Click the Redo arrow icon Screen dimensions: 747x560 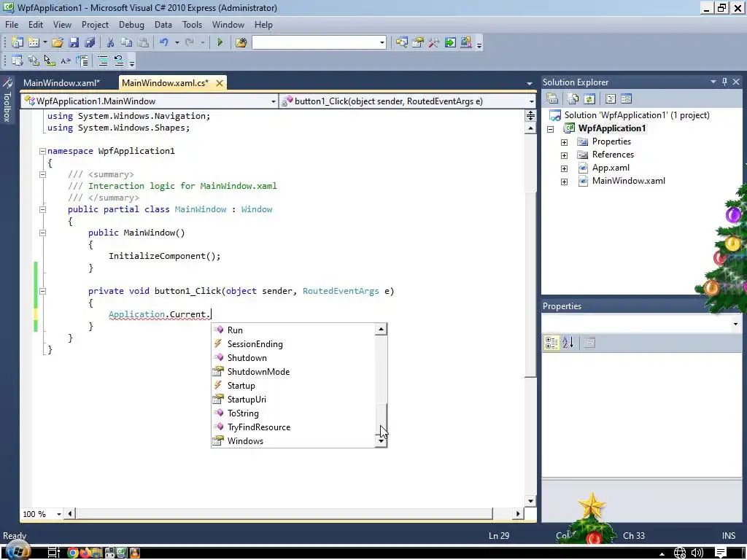point(190,42)
